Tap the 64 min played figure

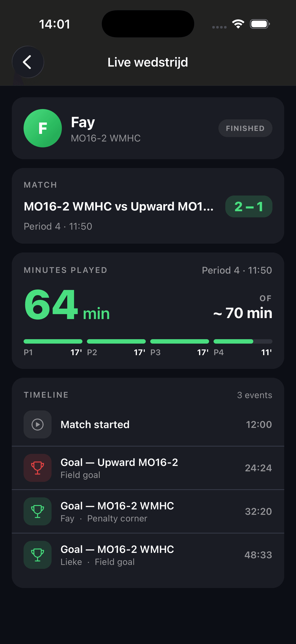(67, 305)
